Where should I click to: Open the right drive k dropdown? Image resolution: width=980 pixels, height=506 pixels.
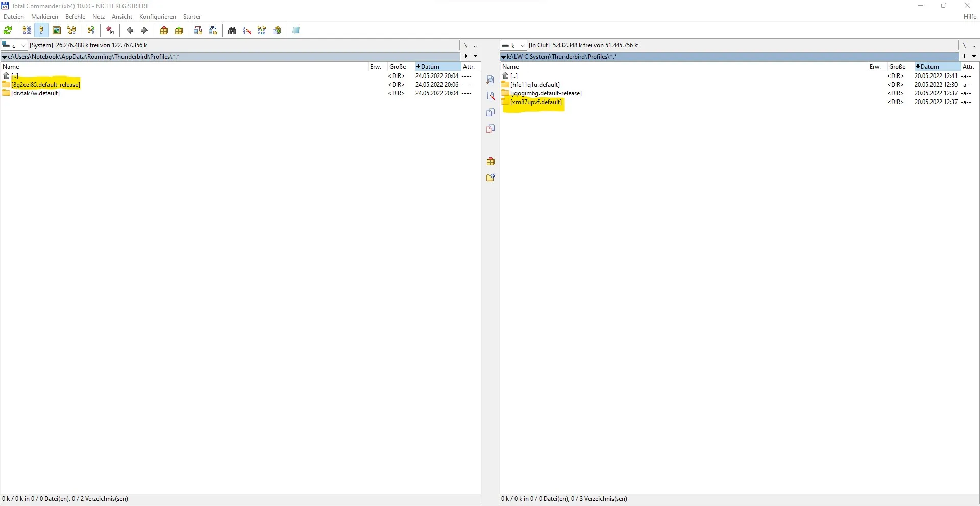[513, 45]
